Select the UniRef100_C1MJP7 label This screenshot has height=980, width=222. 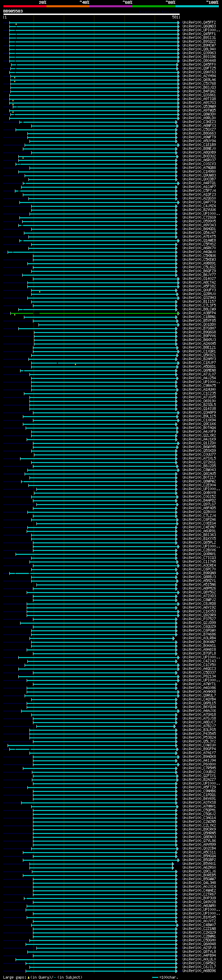pos(199,363)
